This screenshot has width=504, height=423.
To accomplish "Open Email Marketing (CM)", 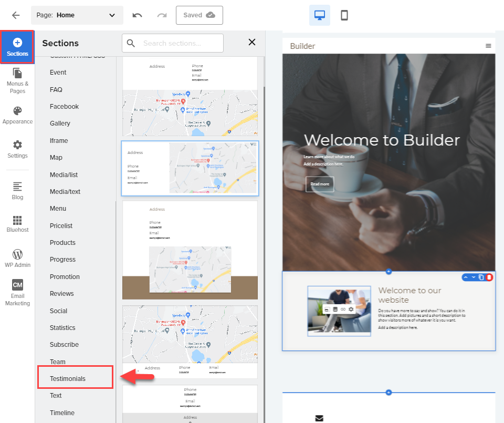I will [17, 292].
